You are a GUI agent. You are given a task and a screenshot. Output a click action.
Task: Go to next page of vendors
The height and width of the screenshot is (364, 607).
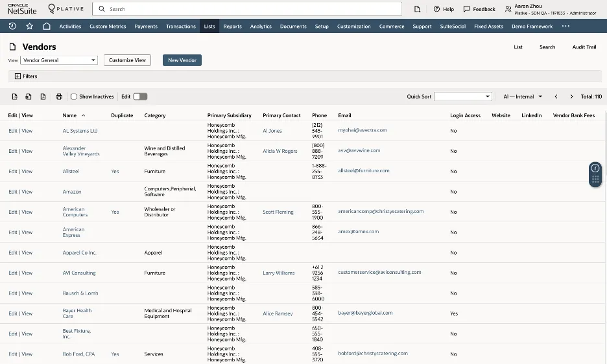[571, 97]
